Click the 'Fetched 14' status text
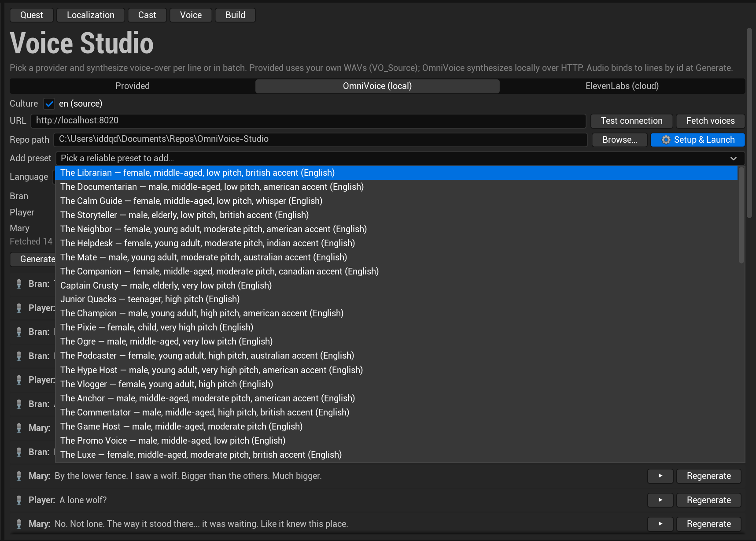The height and width of the screenshot is (541, 756). (x=31, y=242)
